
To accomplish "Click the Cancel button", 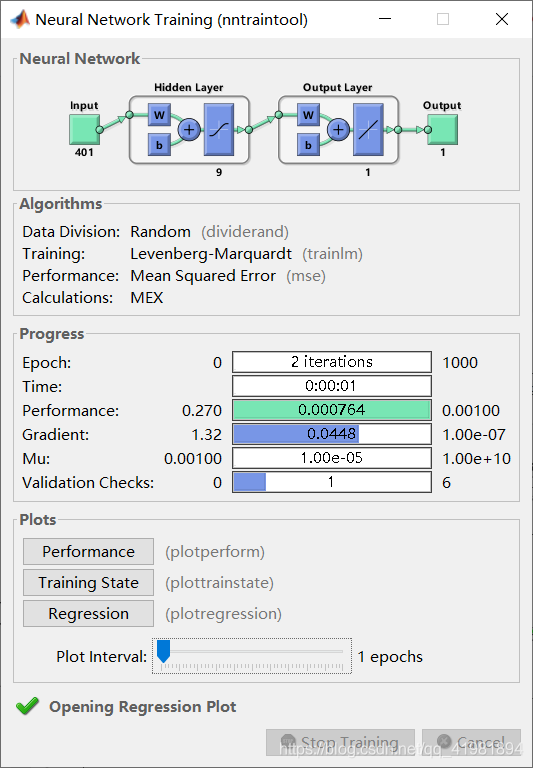I will pyautogui.click(x=471, y=743).
